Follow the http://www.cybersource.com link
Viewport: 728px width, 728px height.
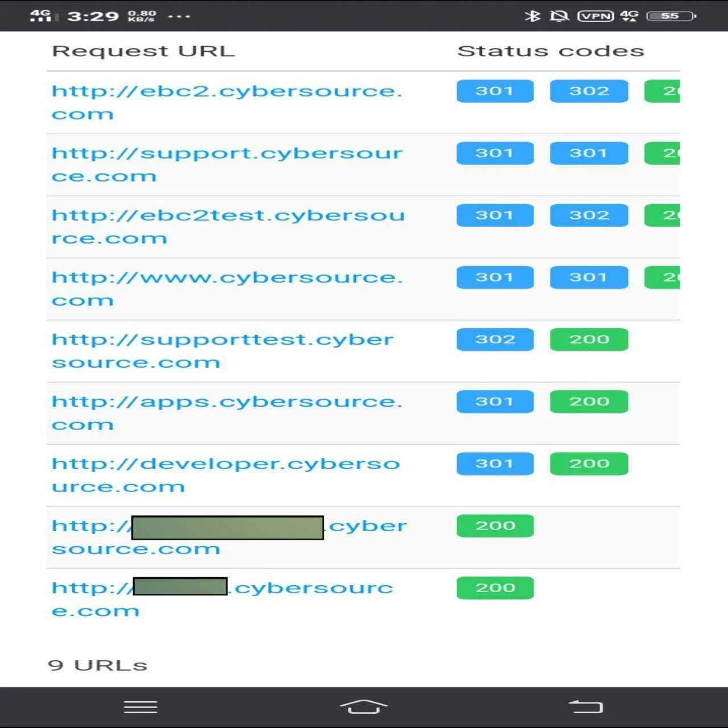click(227, 288)
